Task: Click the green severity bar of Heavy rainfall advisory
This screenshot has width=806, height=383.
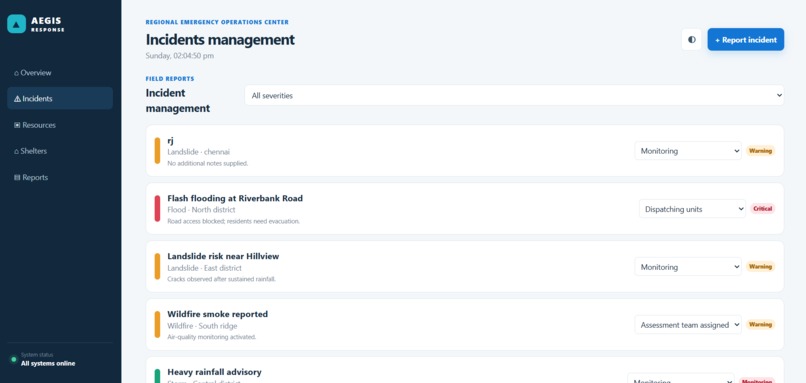Action: pos(157,376)
